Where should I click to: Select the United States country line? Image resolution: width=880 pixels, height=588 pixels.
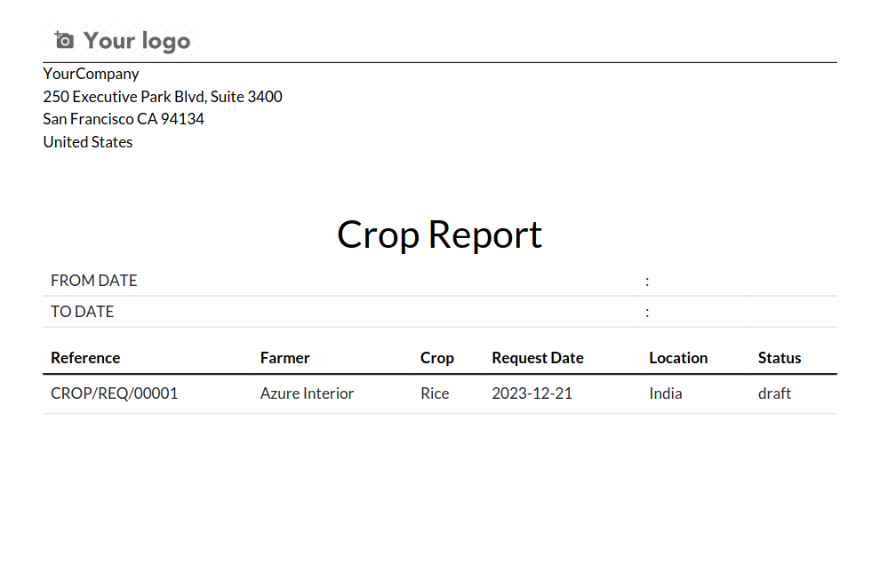(x=88, y=142)
